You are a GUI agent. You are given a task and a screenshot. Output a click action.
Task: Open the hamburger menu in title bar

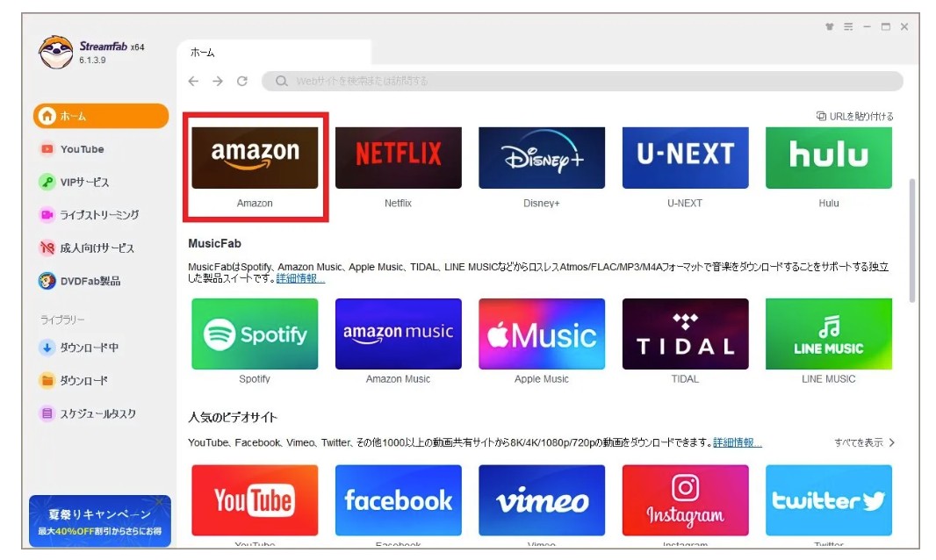(x=848, y=27)
